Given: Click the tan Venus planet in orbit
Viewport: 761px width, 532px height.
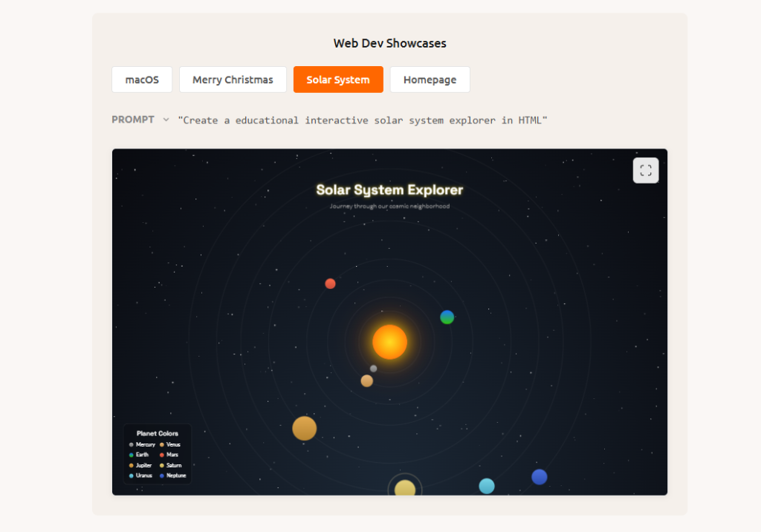Looking at the screenshot, I should click(366, 381).
